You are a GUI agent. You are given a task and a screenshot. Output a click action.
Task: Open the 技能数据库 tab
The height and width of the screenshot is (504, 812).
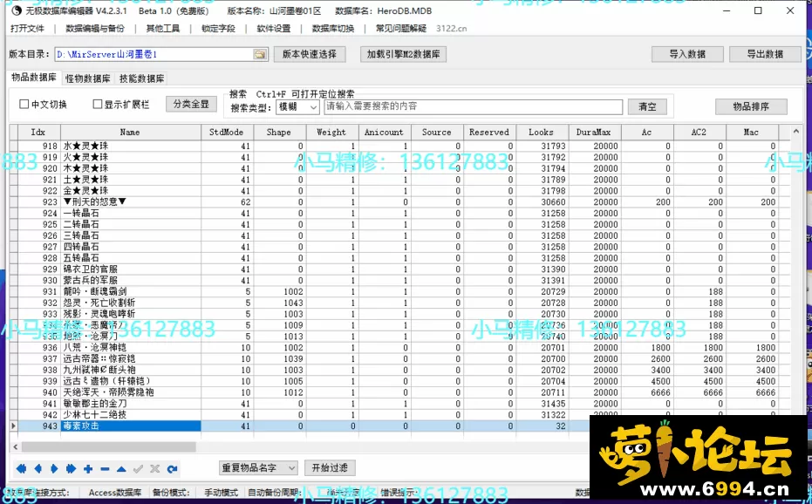tap(141, 78)
